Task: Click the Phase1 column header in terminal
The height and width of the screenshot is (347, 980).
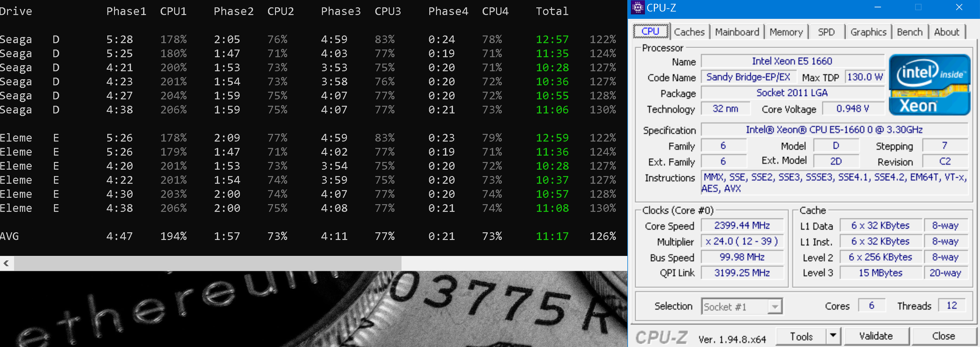Action: click(126, 12)
